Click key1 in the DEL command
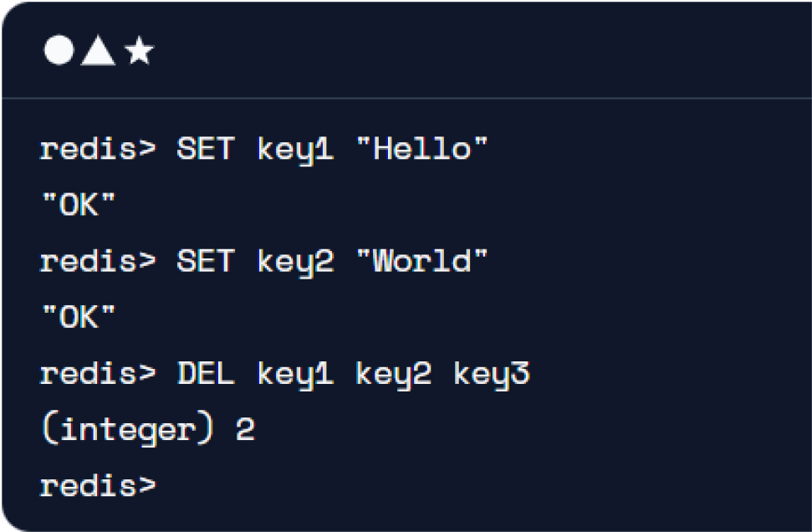Image resolution: width=812 pixels, height=532 pixels. pos(295,375)
